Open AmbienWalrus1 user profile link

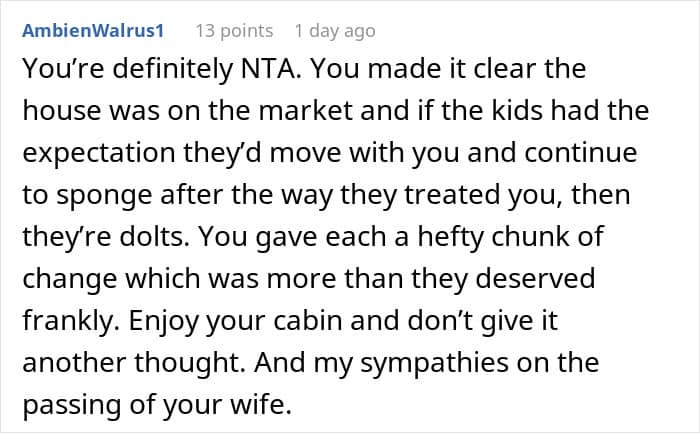click(x=93, y=31)
